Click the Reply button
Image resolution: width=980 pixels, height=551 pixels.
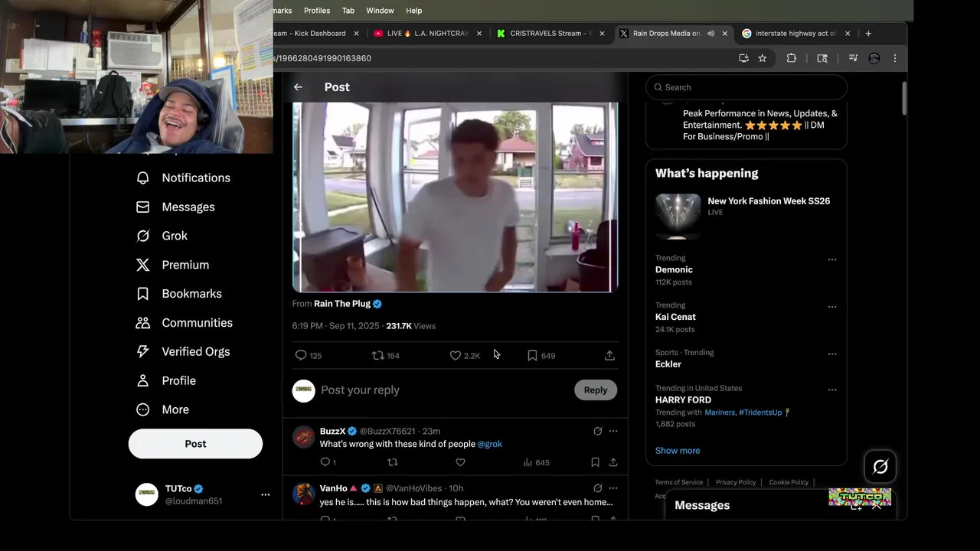[596, 390]
